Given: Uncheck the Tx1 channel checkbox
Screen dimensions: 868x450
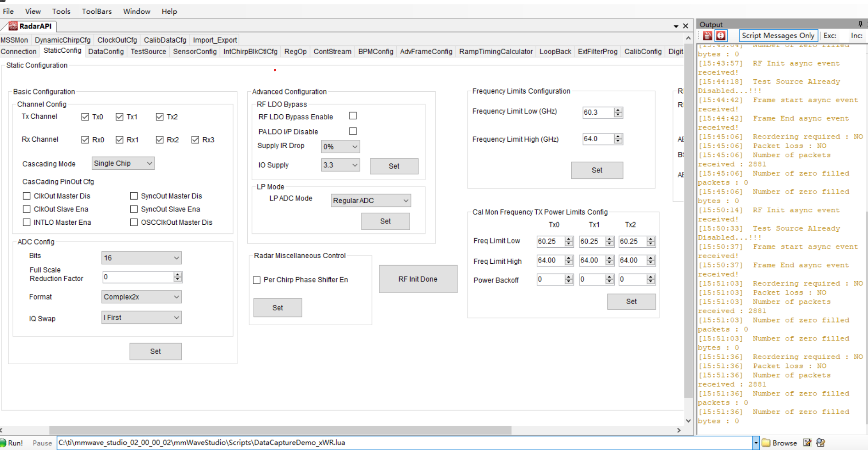Looking at the screenshot, I should (119, 117).
